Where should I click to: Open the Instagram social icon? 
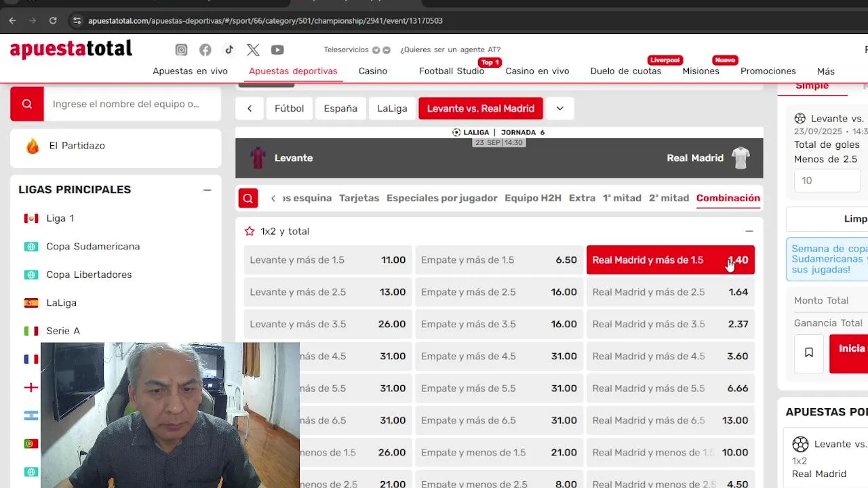coord(181,49)
